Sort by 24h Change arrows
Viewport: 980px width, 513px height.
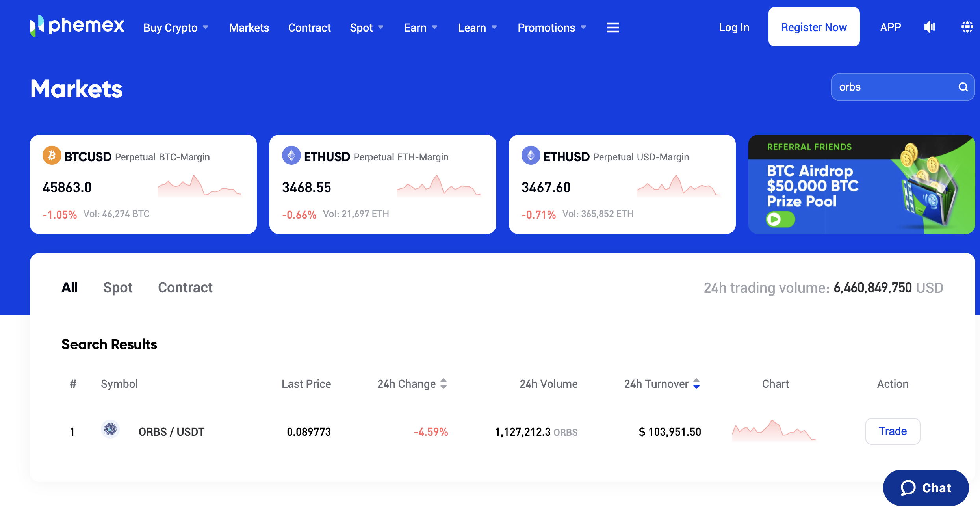(x=444, y=384)
